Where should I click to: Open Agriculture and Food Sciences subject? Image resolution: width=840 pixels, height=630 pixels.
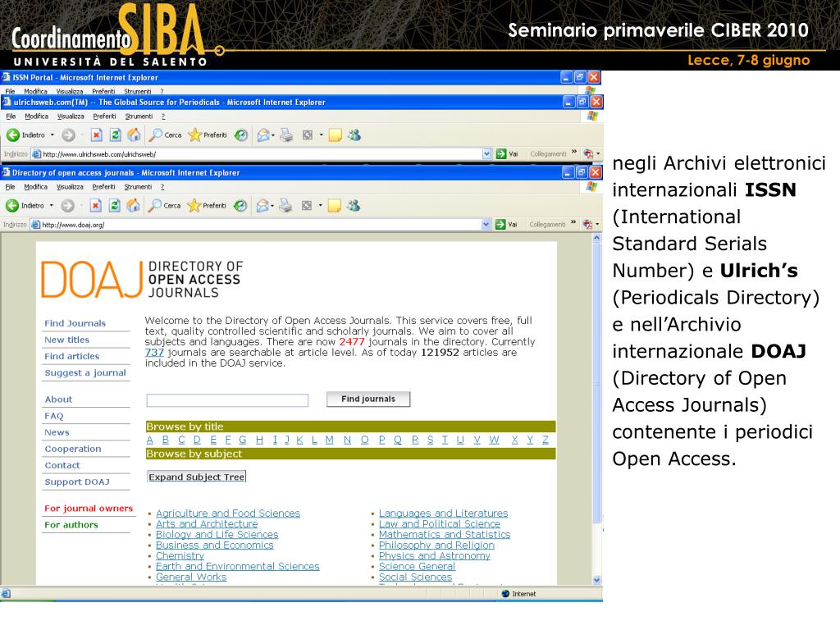[228, 514]
